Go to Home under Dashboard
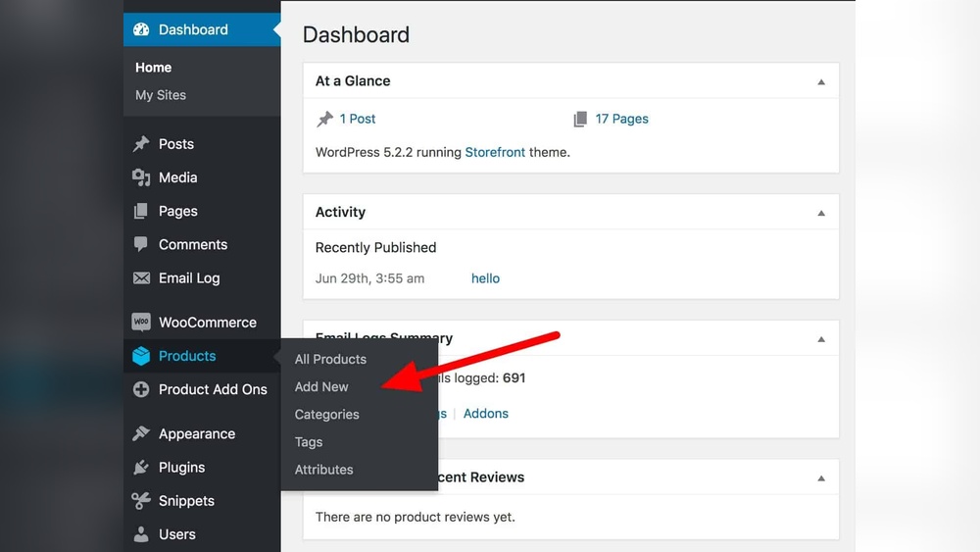 tap(153, 68)
